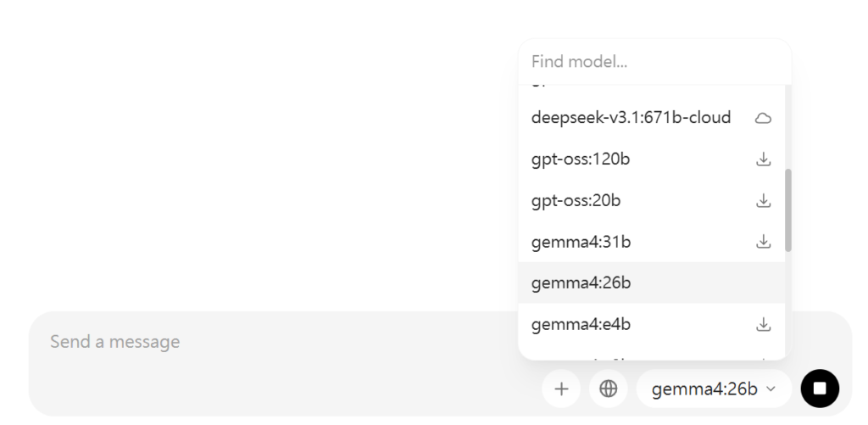
Task: Click the scrollbar track below the thumb
Action: pos(788,305)
